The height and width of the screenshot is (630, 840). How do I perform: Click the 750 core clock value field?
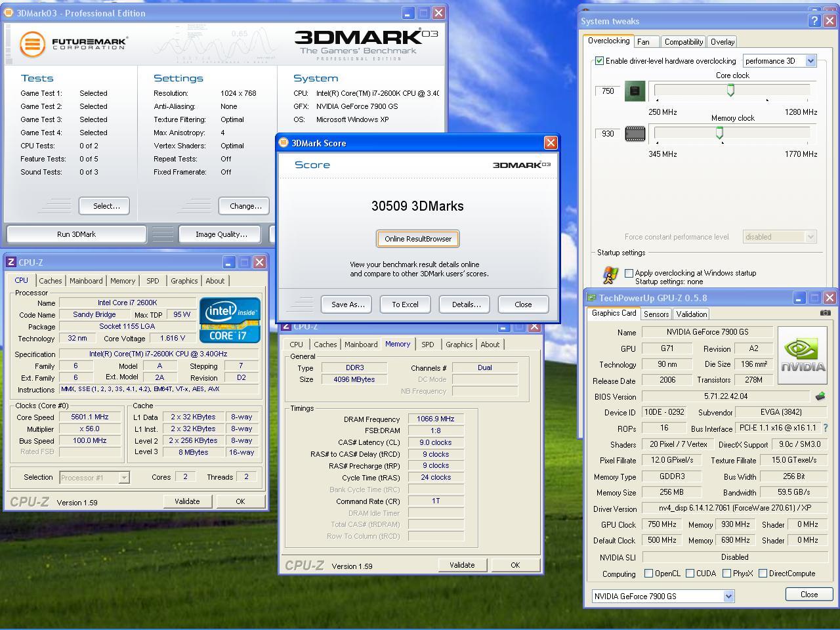click(x=608, y=91)
